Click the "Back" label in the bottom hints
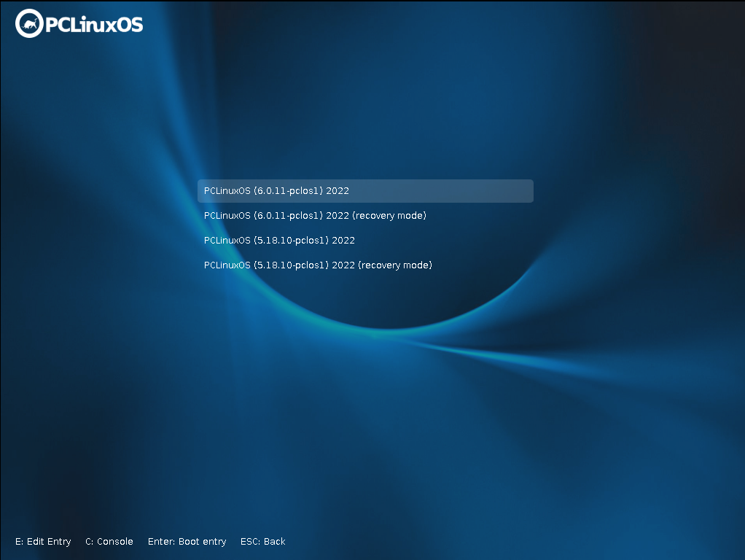745x560 pixels. (x=275, y=542)
